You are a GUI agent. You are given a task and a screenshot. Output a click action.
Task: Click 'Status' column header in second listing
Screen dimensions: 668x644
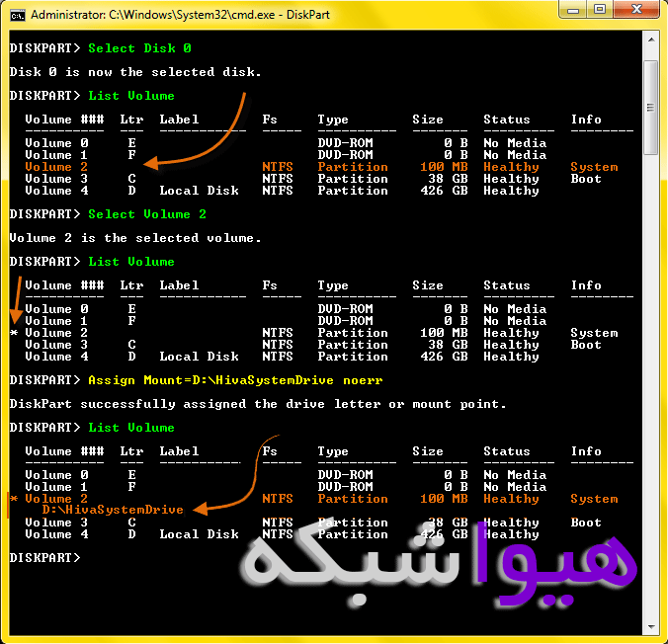[x=507, y=285]
